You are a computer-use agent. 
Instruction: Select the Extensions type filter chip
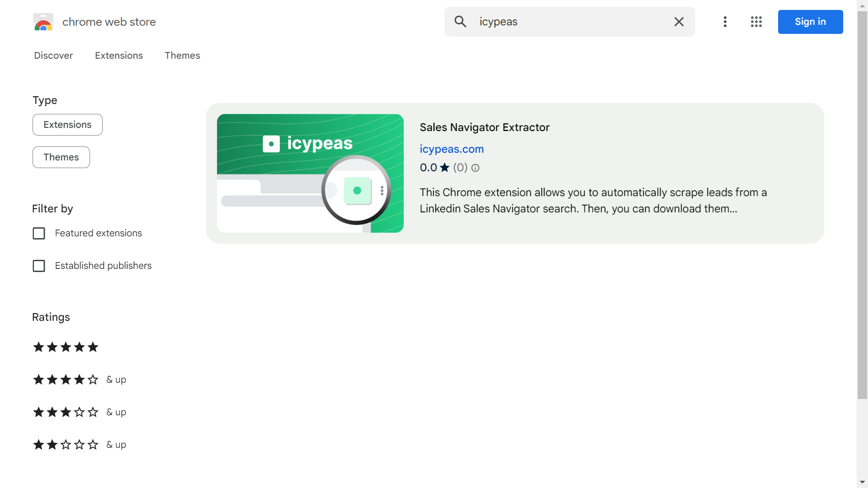pyautogui.click(x=67, y=125)
